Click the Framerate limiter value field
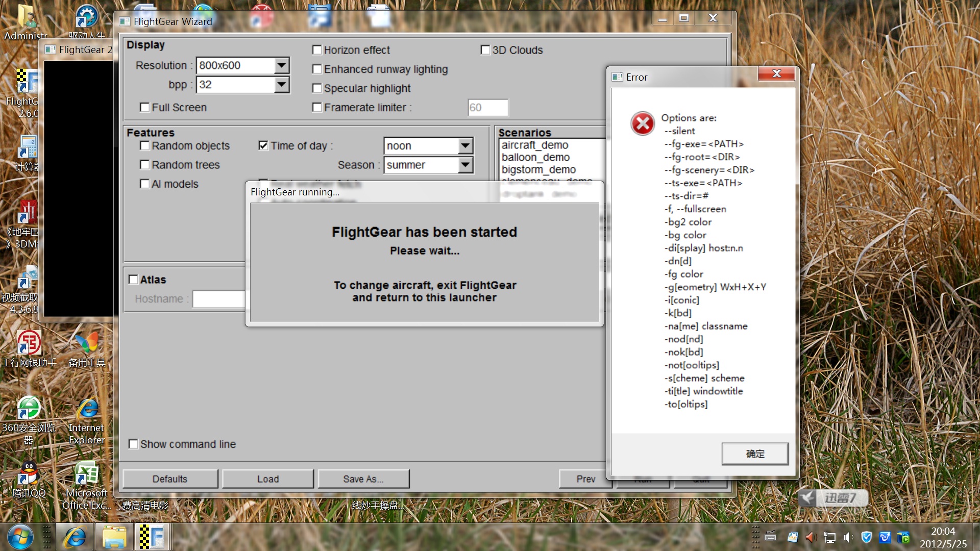The height and width of the screenshot is (551, 980). click(x=488, y=108)
